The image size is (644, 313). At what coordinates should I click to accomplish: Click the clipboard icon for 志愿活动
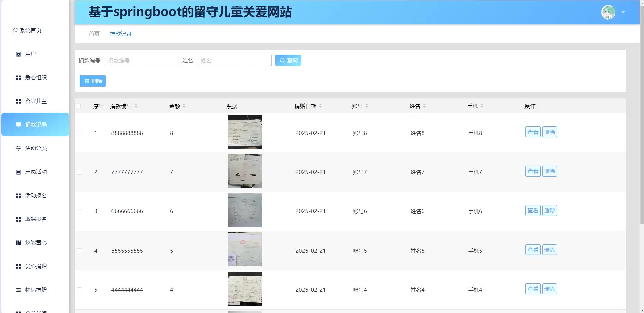click(x=18, y=172)
